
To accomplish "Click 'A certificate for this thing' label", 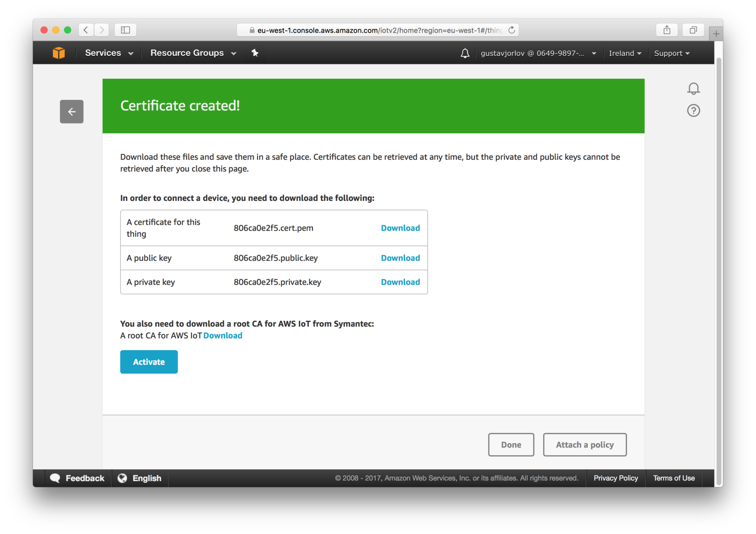I will point(163,228).
